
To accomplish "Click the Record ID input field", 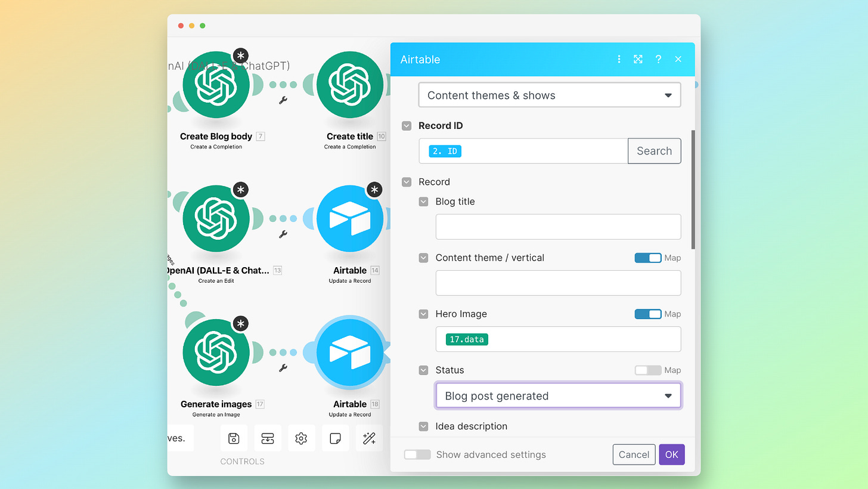I will 523,151.
